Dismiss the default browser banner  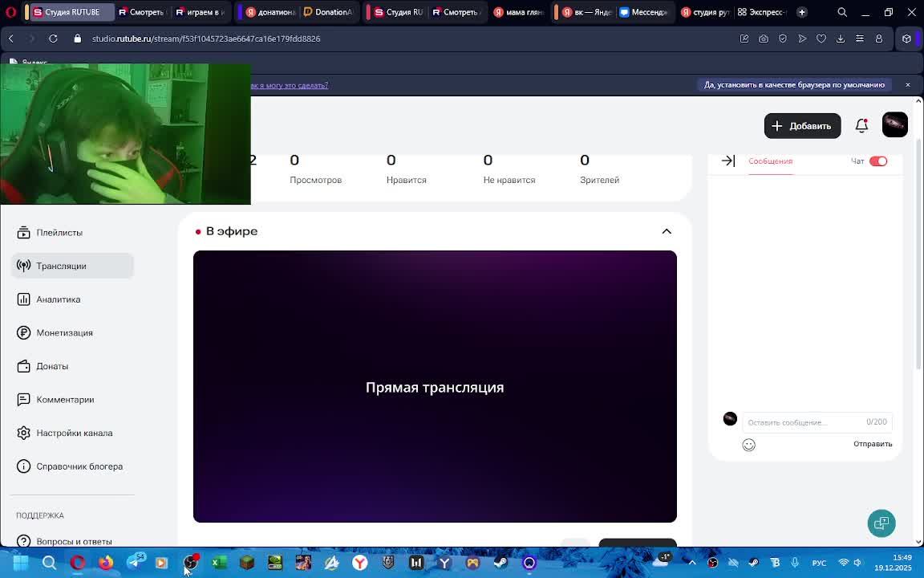click(x=907, y=85)
